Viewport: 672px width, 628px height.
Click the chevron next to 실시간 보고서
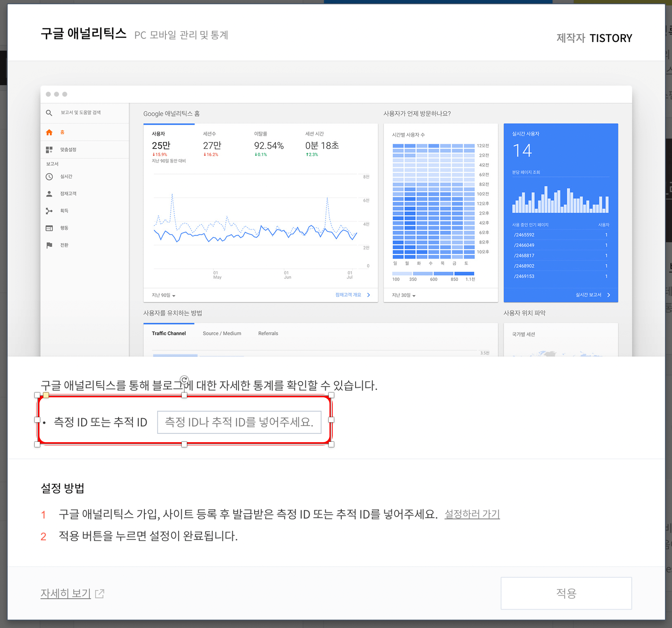609,295
